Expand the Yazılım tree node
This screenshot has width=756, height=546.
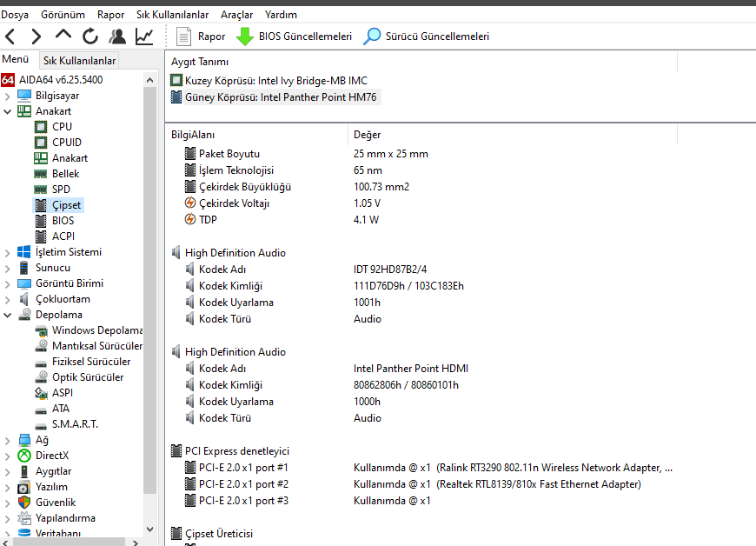point(7,487)
